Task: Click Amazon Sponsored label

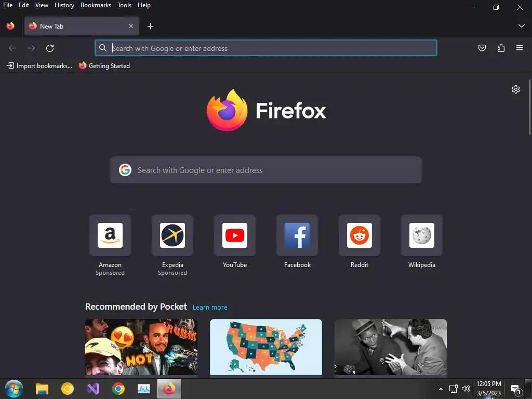Action: [x=110, y=273]
